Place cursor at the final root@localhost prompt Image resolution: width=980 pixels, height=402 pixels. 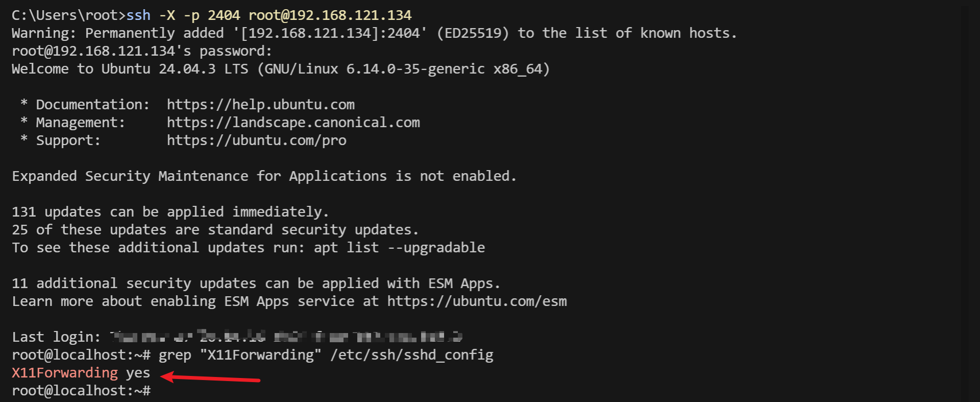(81, 391)
